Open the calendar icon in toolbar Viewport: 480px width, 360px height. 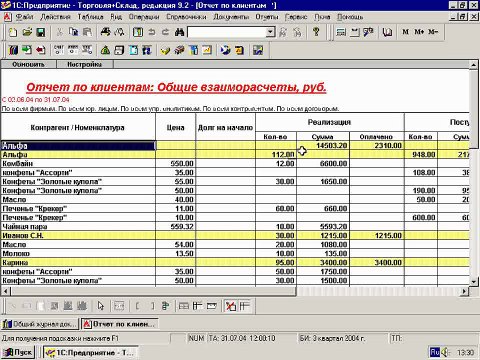click(x=354, y=32)
